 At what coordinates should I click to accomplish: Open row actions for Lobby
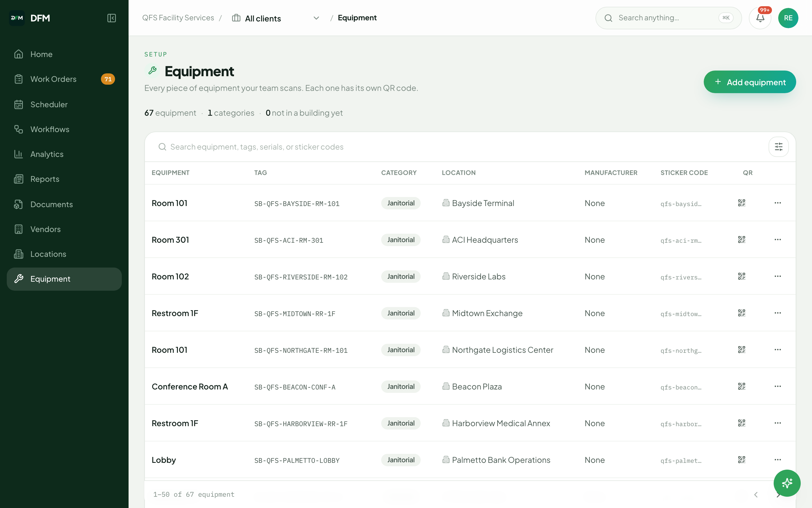(777, 460)
